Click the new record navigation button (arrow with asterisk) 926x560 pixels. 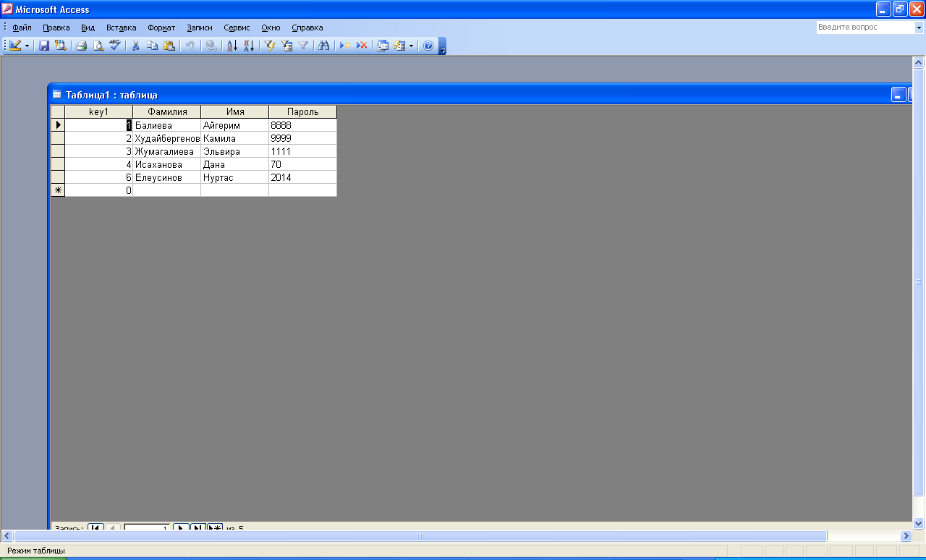[x=215, y=527]
